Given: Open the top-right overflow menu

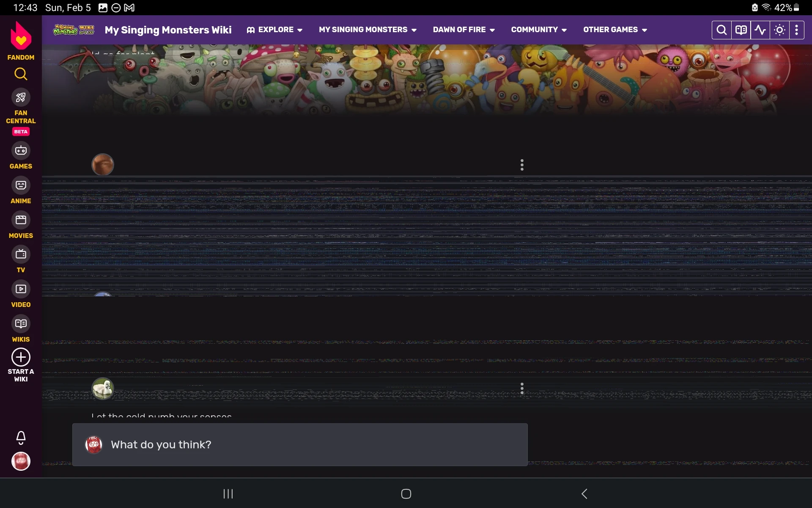Looking at the screenshot, I should click(x=798, y=30).
